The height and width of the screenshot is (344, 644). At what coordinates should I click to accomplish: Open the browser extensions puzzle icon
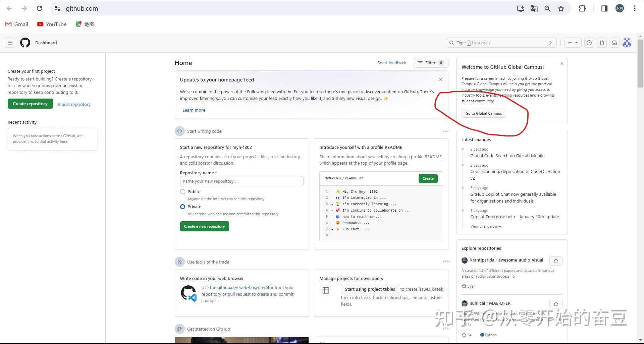tap(582, 8)
